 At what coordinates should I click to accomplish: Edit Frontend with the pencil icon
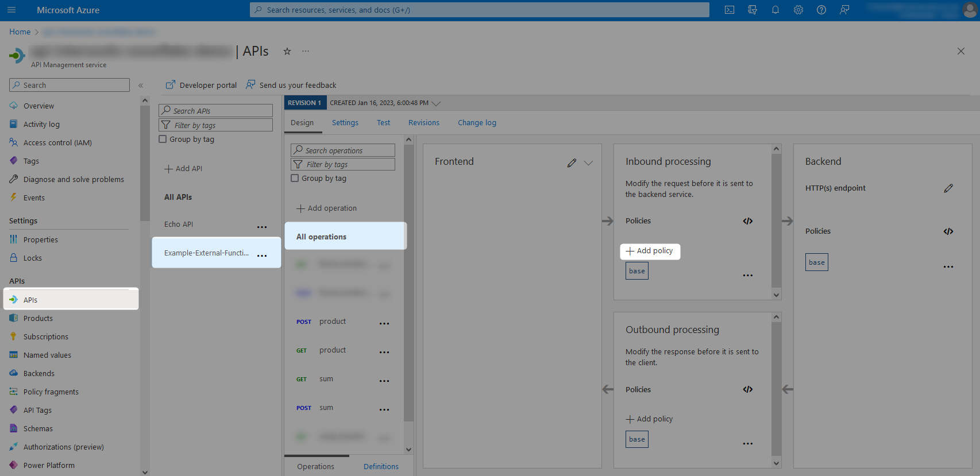pyautogui.click(x=572, y=162)
